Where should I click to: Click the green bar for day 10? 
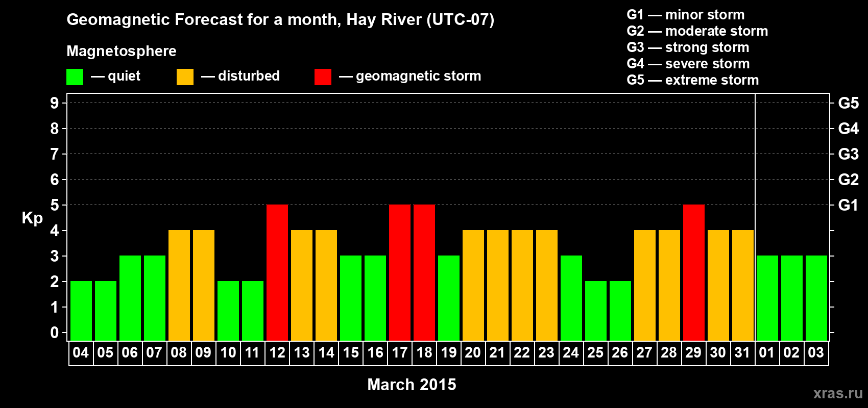(228, 311)
